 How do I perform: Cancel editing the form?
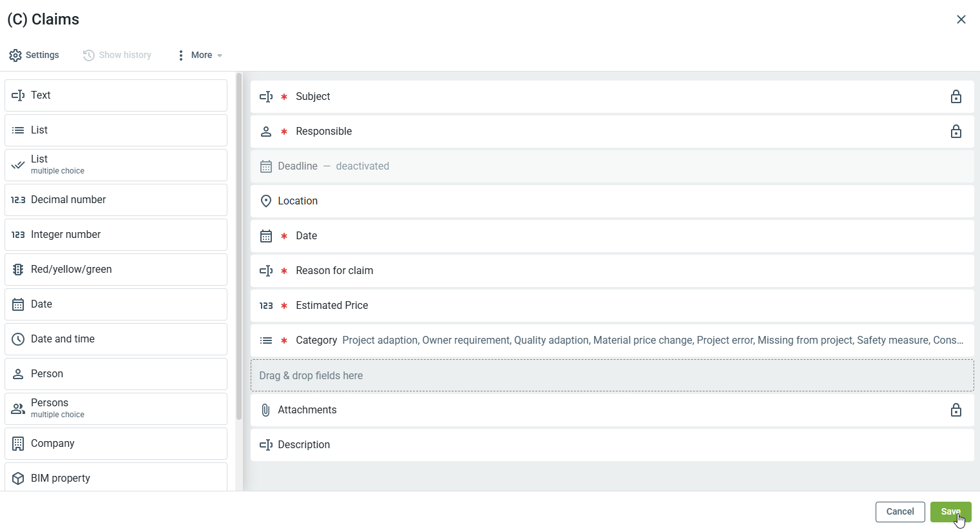899,512
